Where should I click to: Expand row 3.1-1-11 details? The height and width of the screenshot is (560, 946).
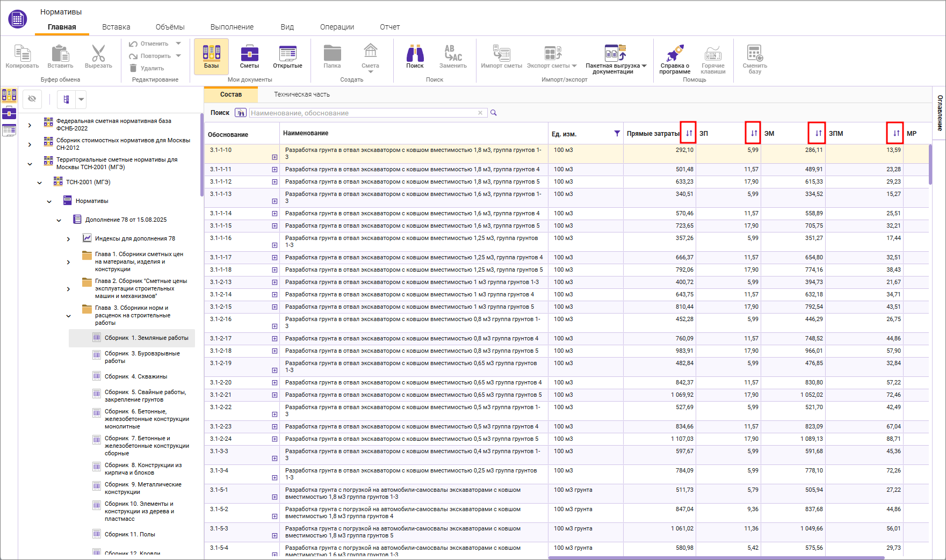click(275, 170)
